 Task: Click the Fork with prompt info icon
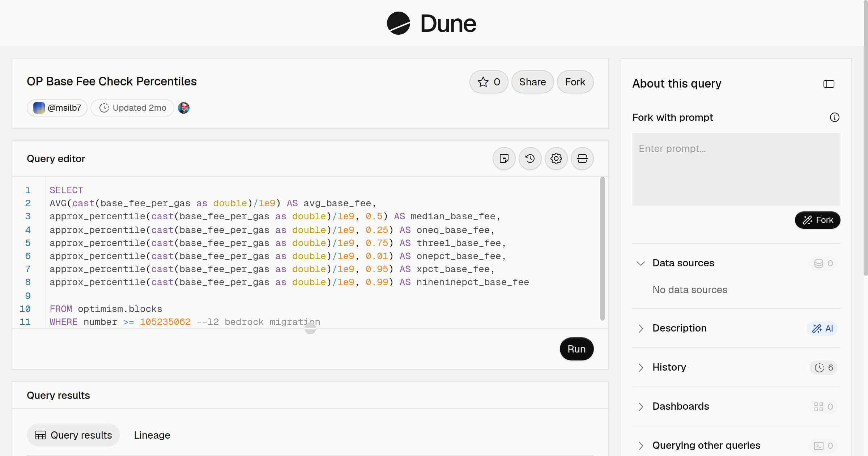point(835,117)
